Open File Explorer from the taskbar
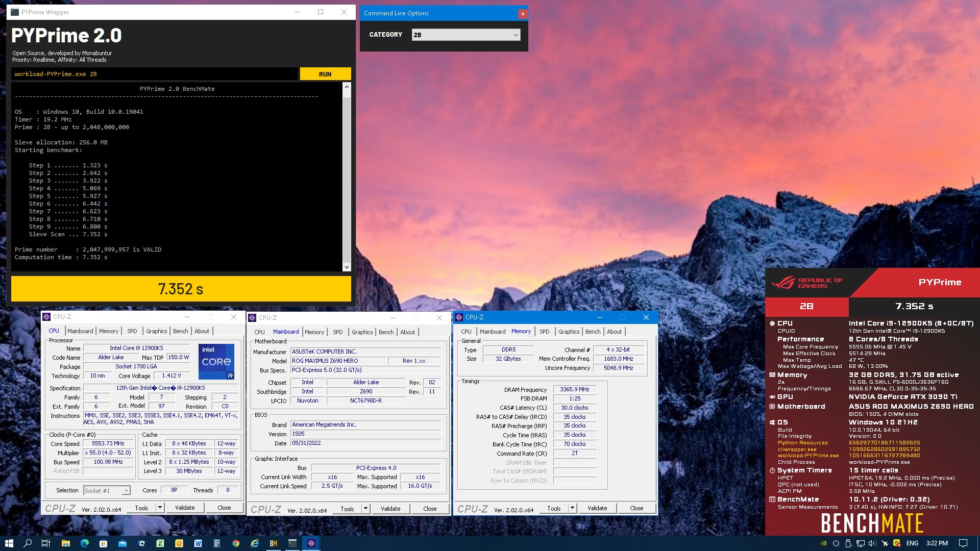Screen dimensions: 980x551 [x=65, y=543]
